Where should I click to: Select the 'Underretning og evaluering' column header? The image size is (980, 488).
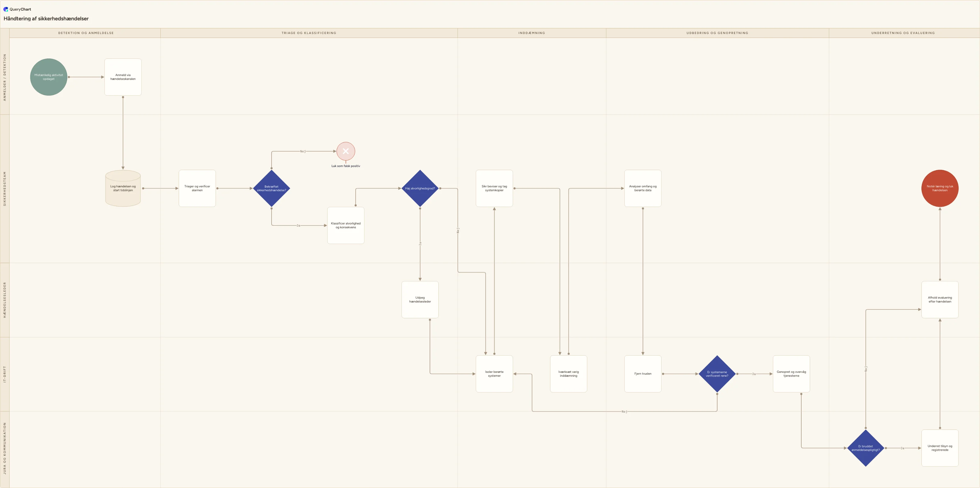pyautogui.click(x=903, y=33)
